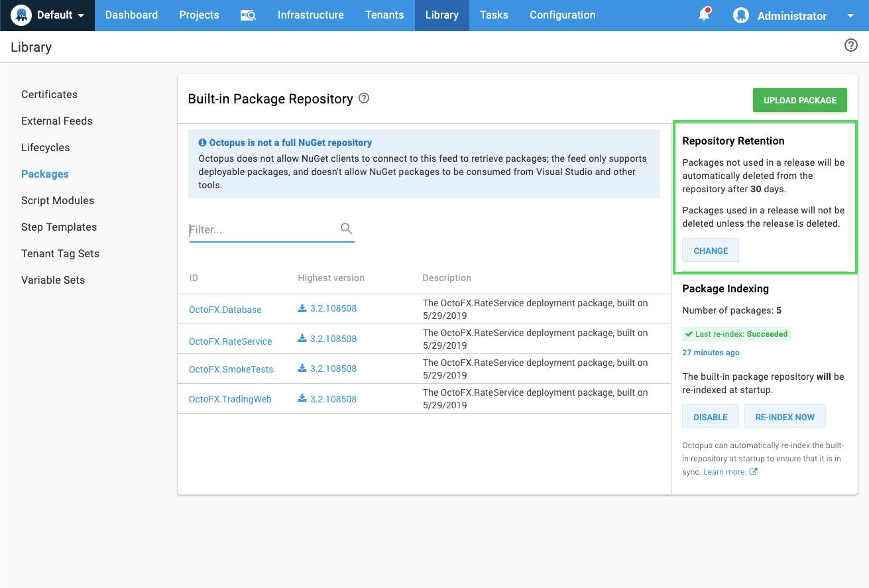Click the Upload Package button
Screen dimensions: 869x588
pos(799,100)
